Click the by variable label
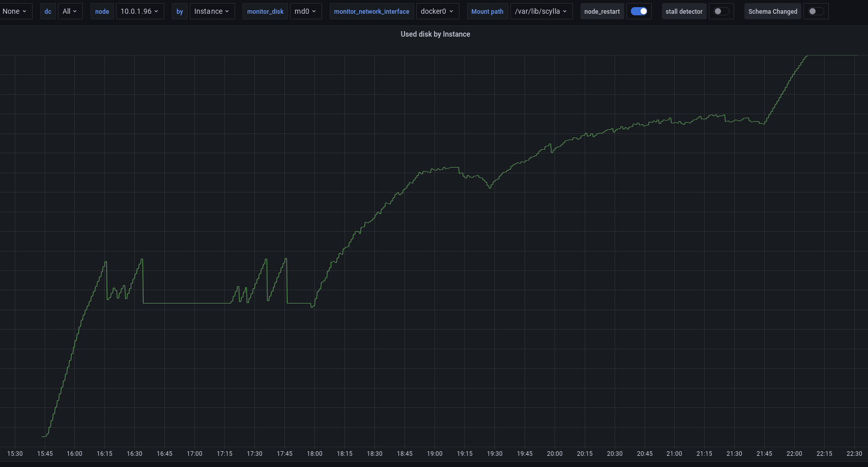 point(180,11)
